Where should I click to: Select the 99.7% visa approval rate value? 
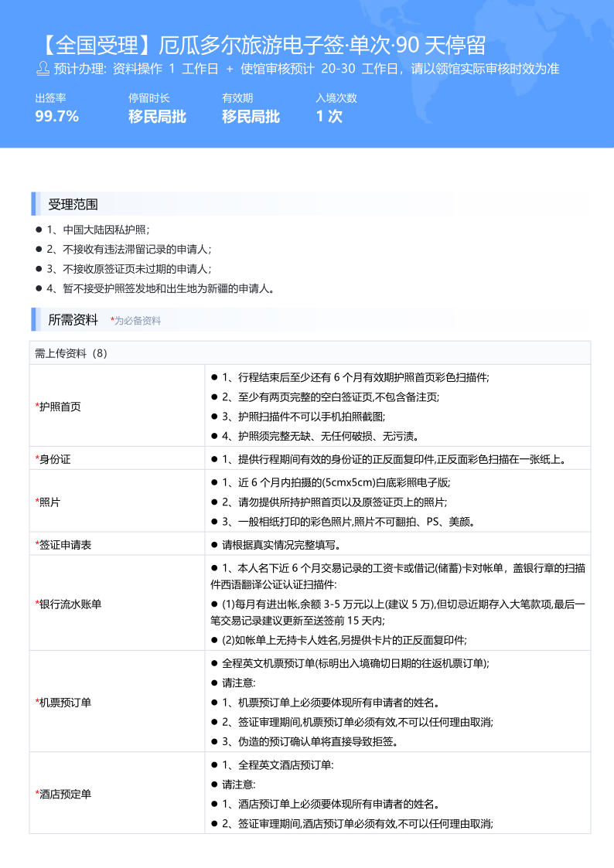[x=57, y=116]
